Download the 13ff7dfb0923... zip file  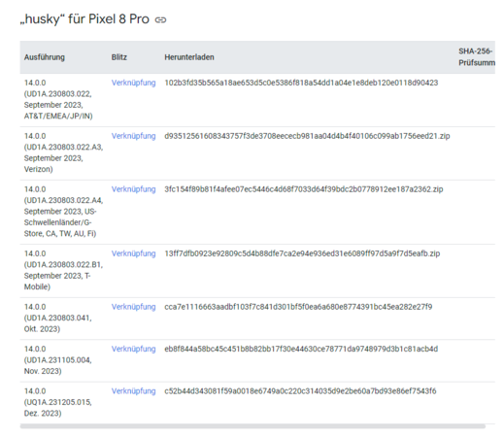(302, 253)
